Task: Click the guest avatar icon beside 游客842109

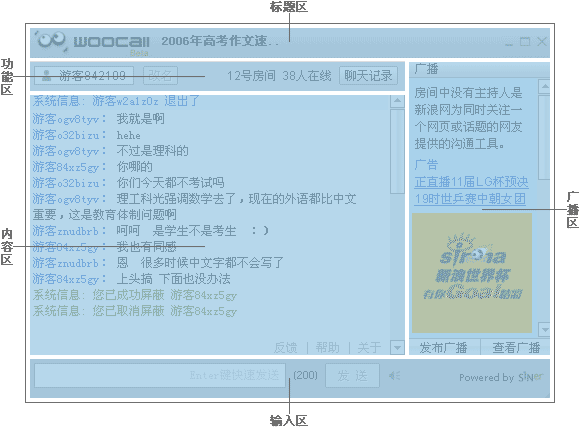Action: point(47,75)
